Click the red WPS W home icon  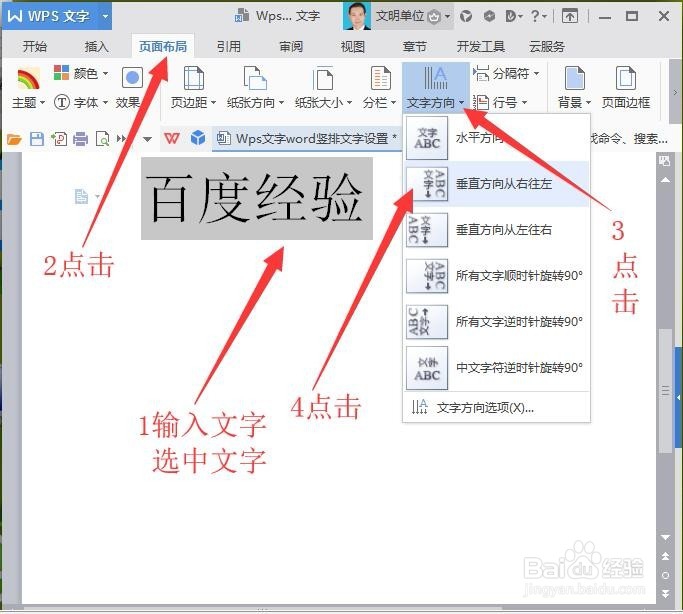[x=172, y=139]
